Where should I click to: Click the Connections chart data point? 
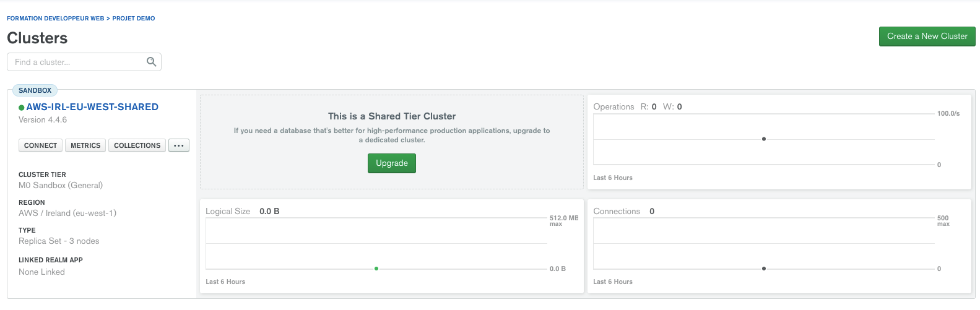764,269
